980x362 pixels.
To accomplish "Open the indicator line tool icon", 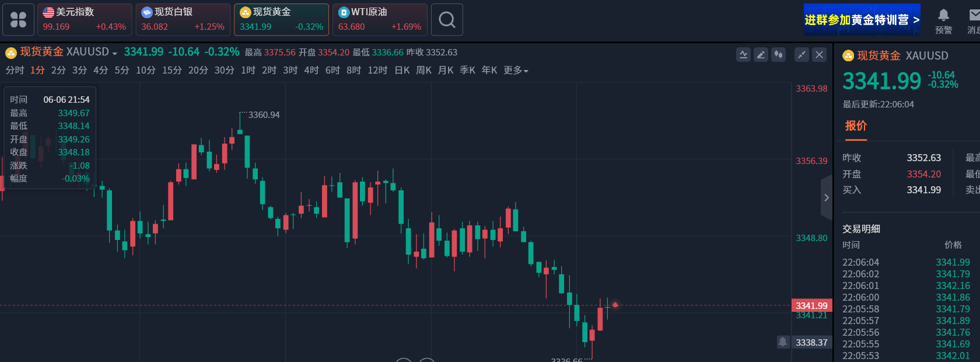I will pyautogui.click(x=743, y=55).
